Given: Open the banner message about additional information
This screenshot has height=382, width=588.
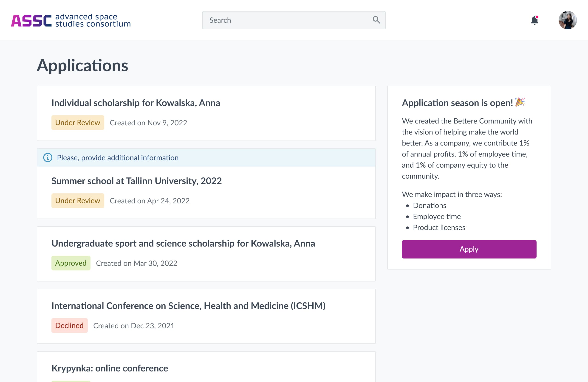Looking at the screenshot, I should coord(117,157).
